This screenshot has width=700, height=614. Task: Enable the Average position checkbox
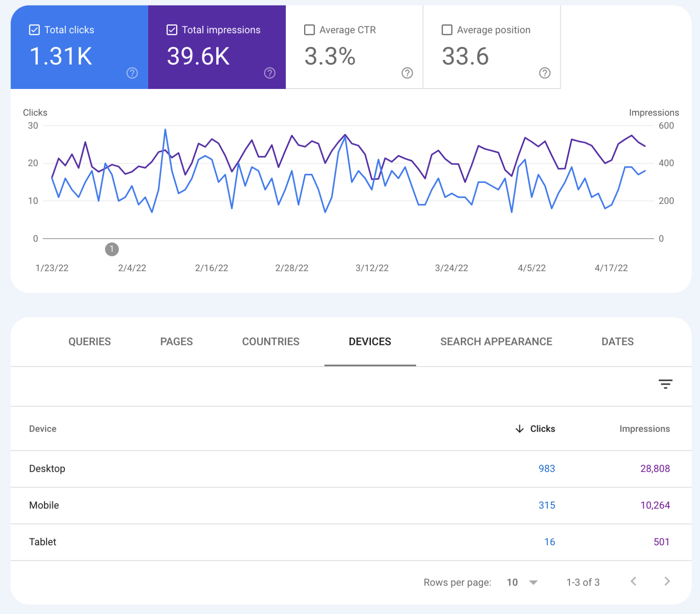tap(447, 30)
